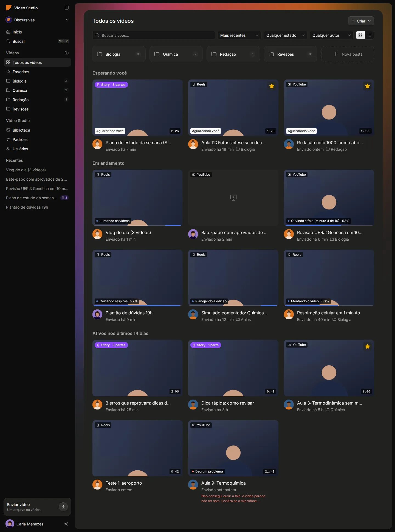
Task: Click the Biologia folder link under Respiração celular
Action: (342, 320)
